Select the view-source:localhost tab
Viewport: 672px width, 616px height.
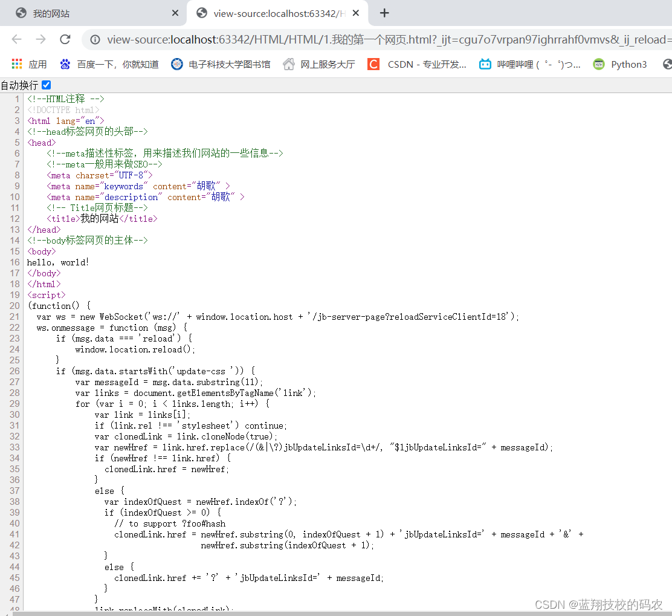point(277,13)
